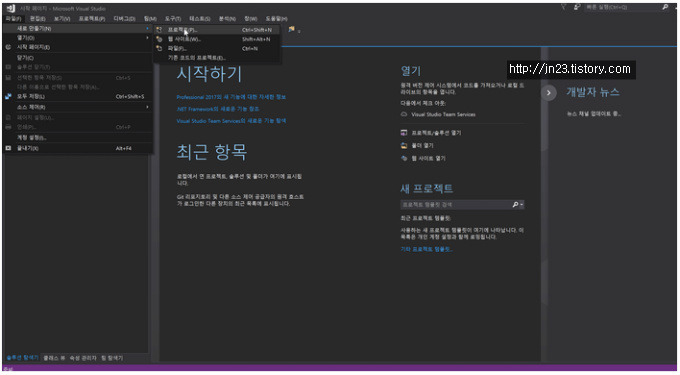Click the quick launch magnifier icon

tap(665, 7)
